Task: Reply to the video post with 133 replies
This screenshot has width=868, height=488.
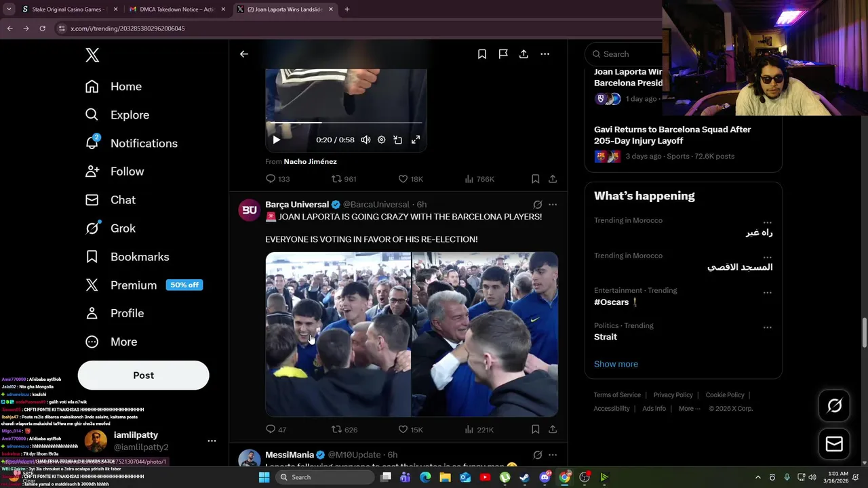Action: (x=278, y=179)
